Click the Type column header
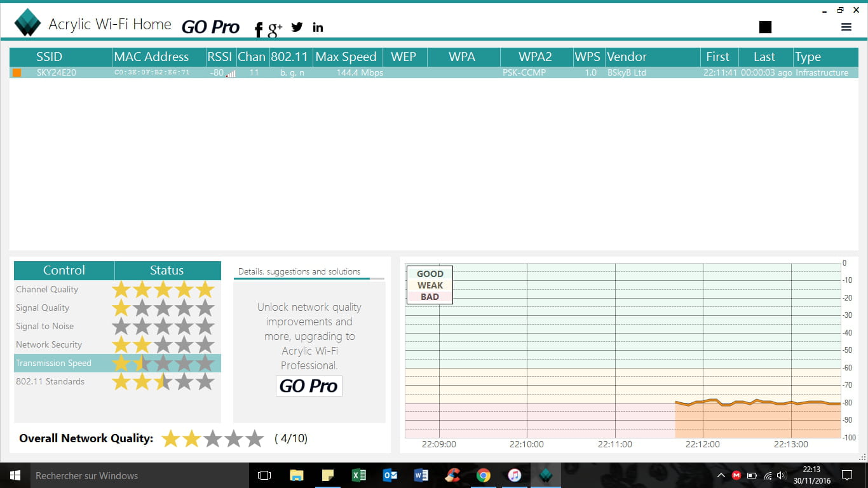 pos(825,57)
